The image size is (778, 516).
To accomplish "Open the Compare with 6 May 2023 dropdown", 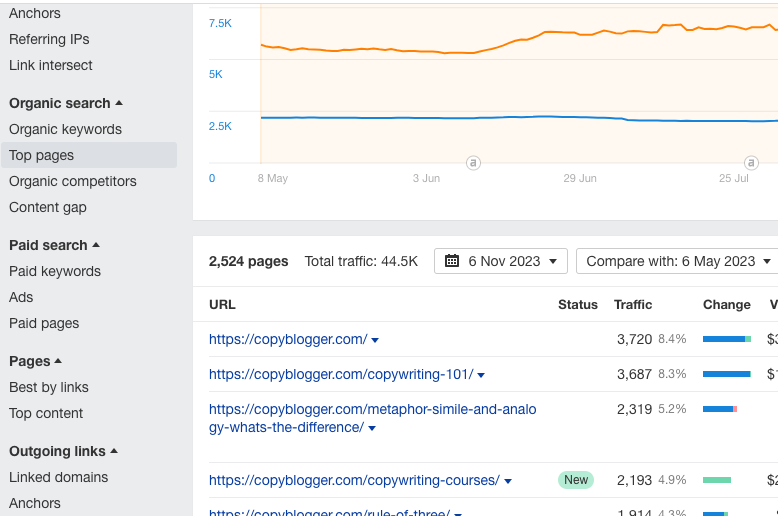I will (676, 261).
